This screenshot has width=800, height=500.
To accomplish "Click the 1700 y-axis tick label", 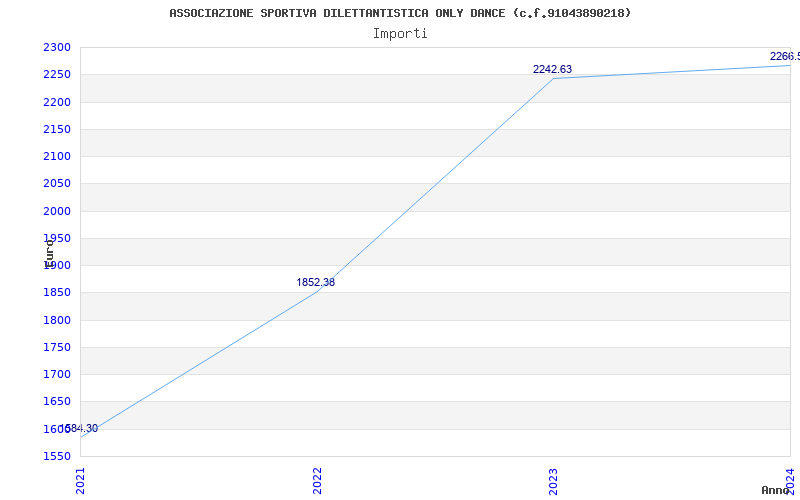I will (57, 374).
